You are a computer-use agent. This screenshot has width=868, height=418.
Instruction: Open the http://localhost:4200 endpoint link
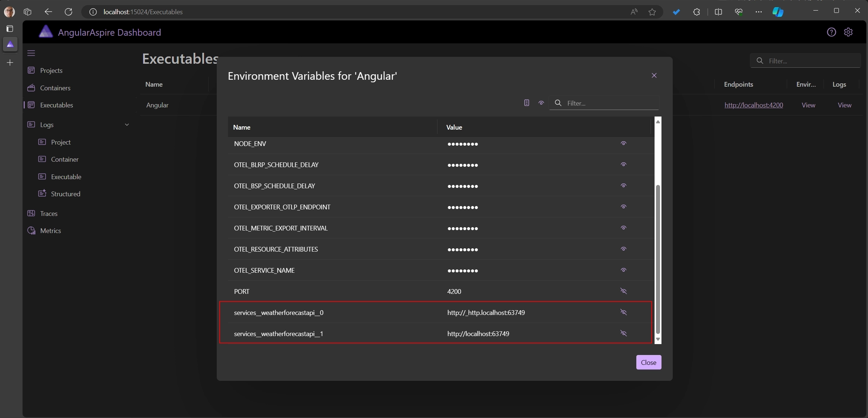754,105
